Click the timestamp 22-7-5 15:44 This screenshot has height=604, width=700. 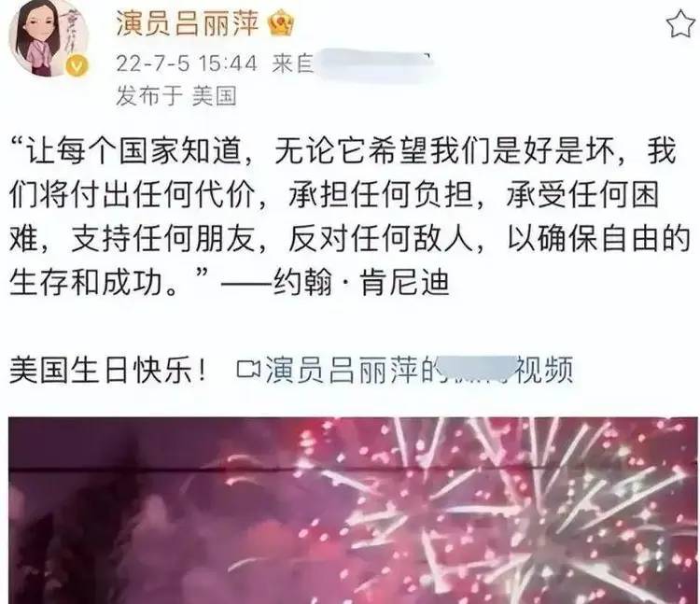pos(187,63)
